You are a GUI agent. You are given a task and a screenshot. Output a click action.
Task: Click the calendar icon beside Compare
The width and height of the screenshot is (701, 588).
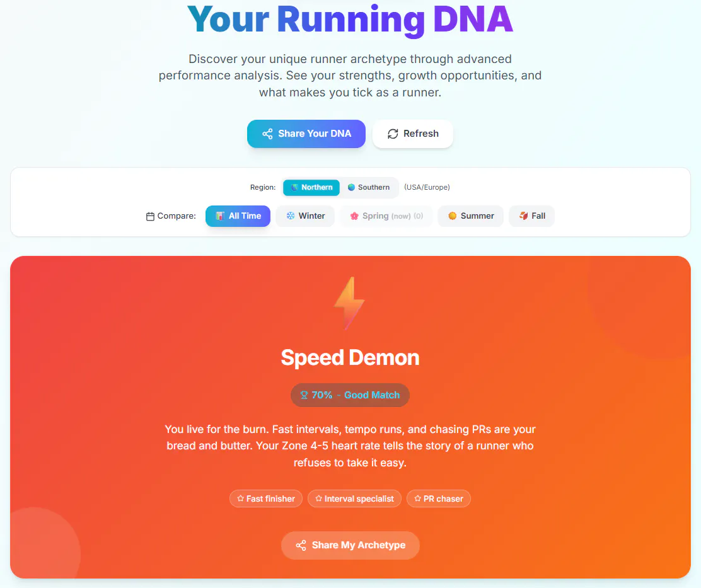150,216
